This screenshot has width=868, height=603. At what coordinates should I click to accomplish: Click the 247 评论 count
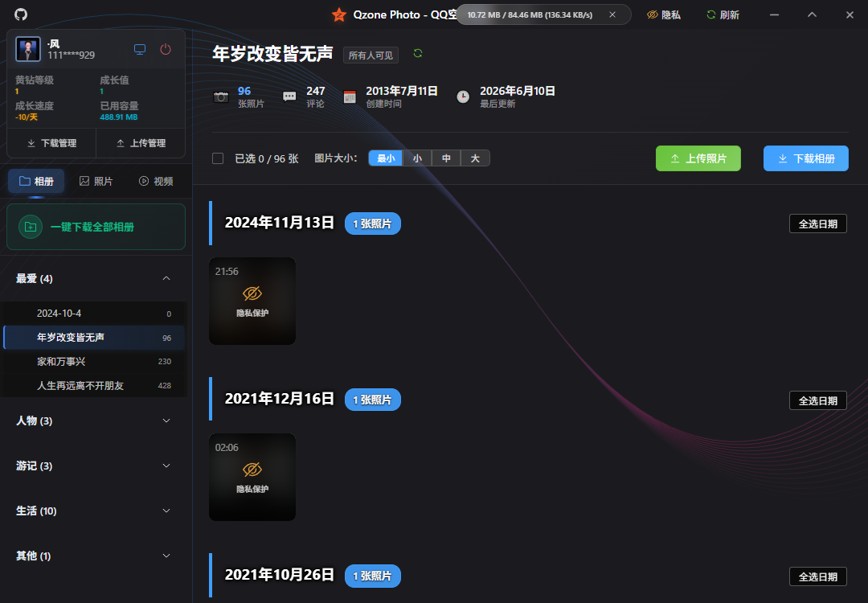[316, 96]
